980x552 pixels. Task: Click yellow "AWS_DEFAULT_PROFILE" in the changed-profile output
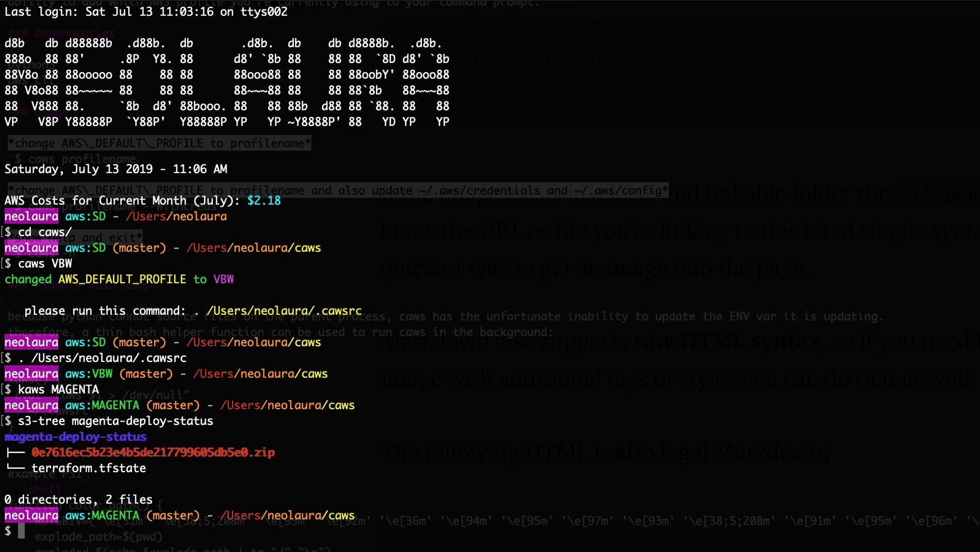122,279
